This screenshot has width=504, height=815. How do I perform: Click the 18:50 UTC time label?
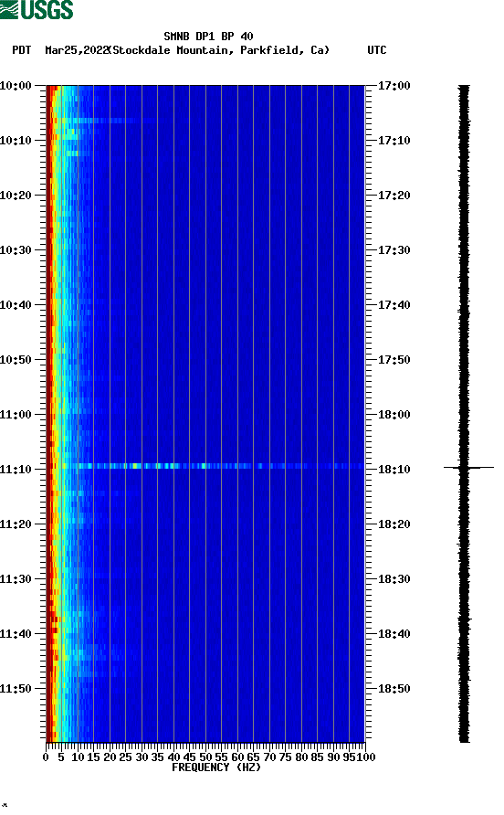pos(394,689)
